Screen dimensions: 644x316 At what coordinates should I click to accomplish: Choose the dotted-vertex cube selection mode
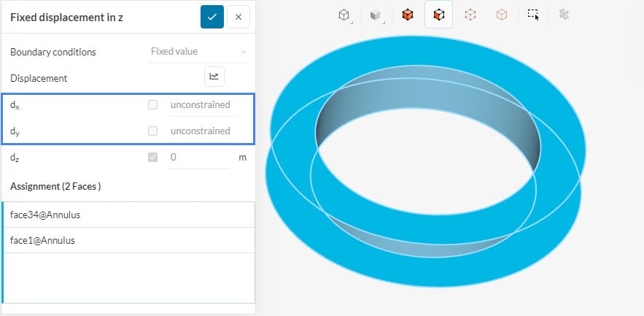click(x=470, y=15)
